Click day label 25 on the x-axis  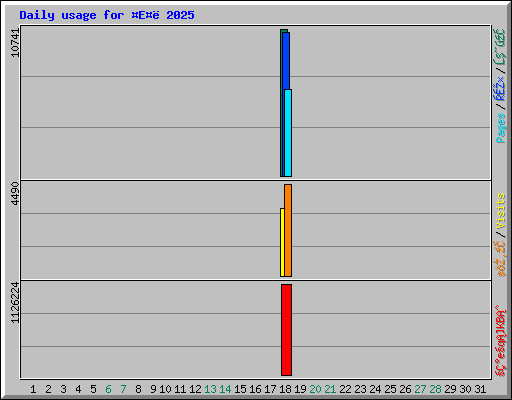point(390,389)
